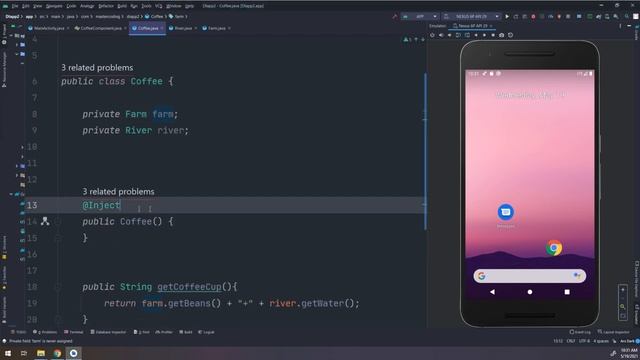
Task: Click the fold arrow on line 10
Action: (22, 147)
